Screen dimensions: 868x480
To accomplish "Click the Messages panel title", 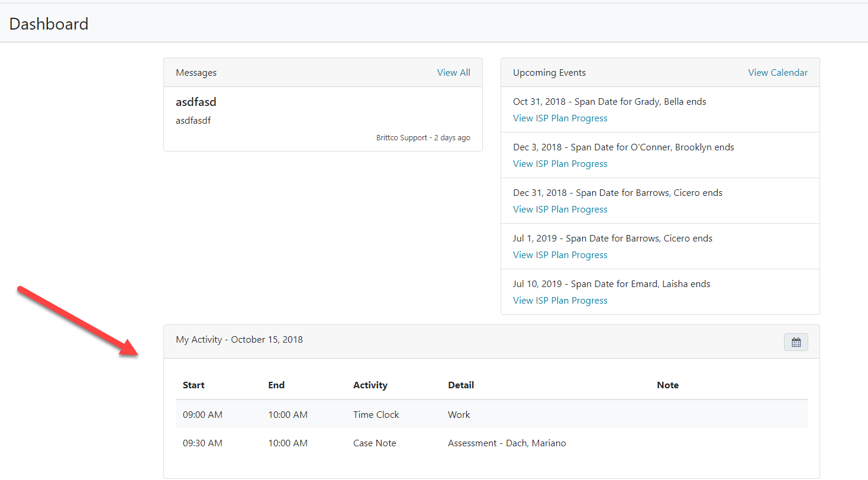I will tap(196, 73).
